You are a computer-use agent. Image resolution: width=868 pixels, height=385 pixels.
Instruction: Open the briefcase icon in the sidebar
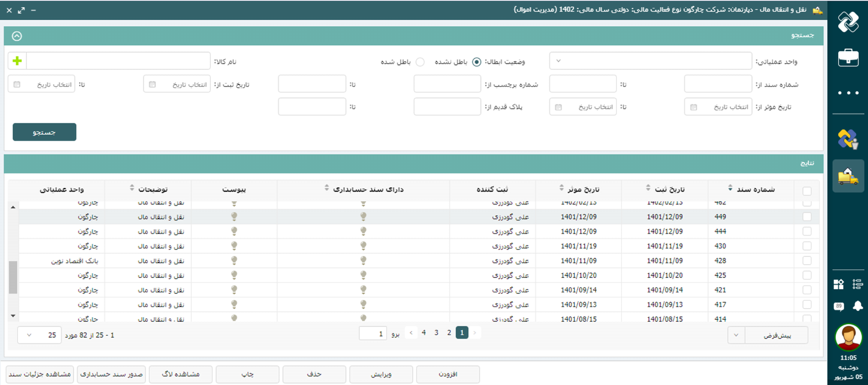pyautogui.click(x=848, y=58)
